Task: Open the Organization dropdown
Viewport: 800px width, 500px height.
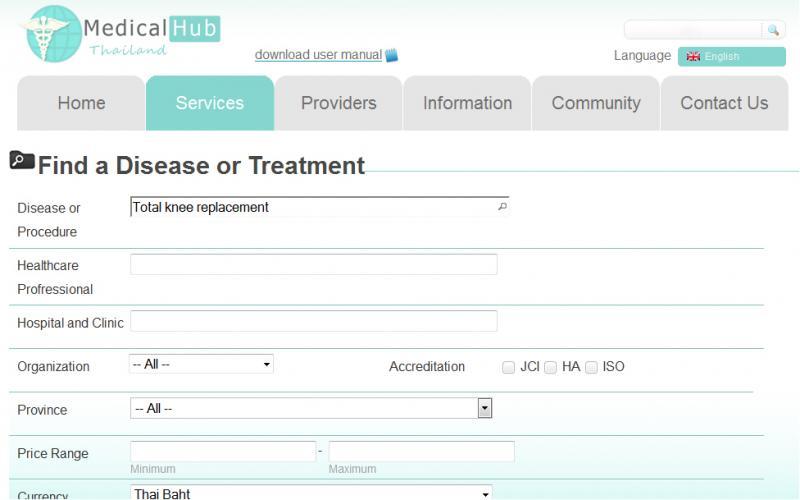Action: click(201, 365)
